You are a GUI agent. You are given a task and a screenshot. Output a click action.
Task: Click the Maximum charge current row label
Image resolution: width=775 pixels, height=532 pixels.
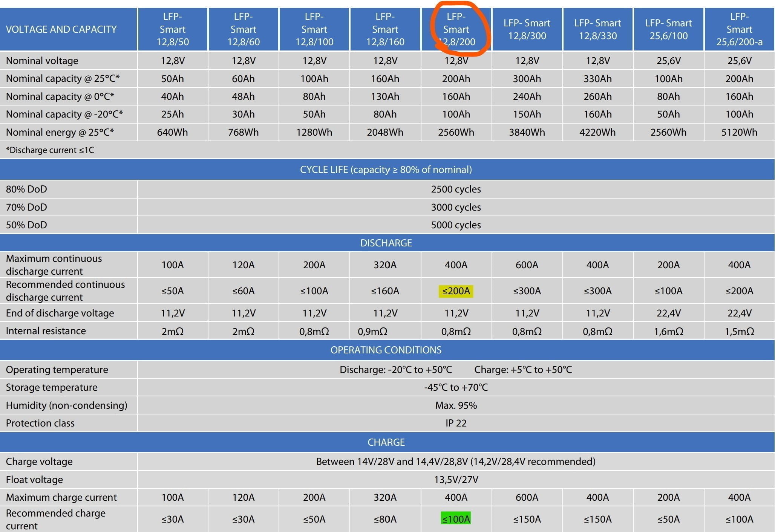pos(61,497)
